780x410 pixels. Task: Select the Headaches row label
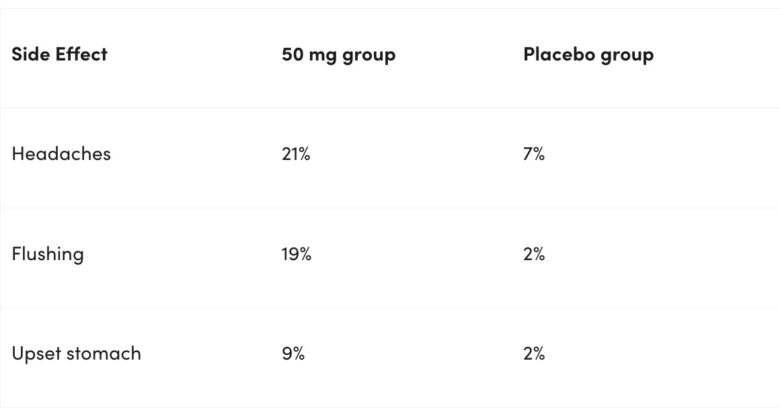tap(61, 154)
